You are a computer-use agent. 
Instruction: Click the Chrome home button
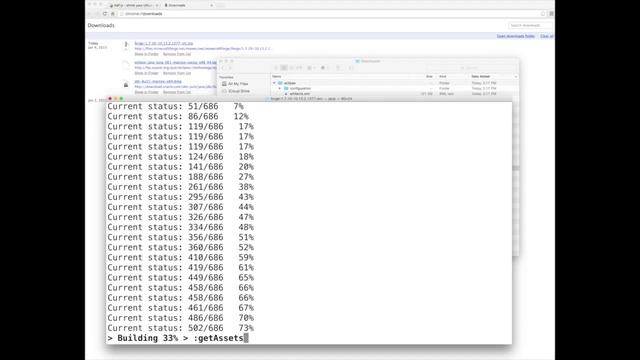tap(113, 14)
